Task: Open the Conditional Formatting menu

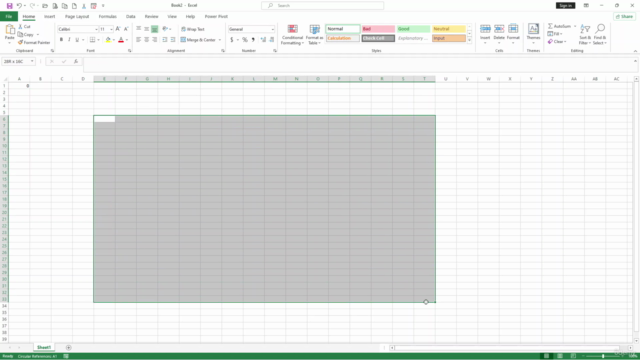Action: click(292, 34)
